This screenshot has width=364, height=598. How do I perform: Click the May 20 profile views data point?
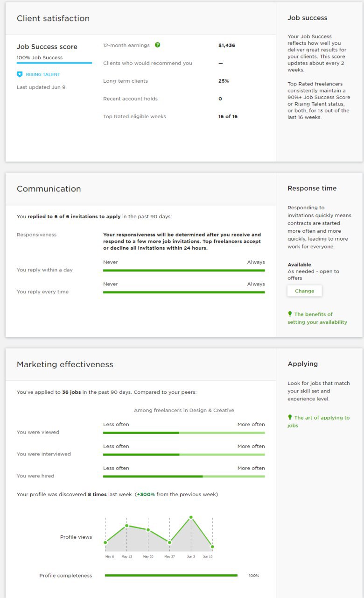148,530
